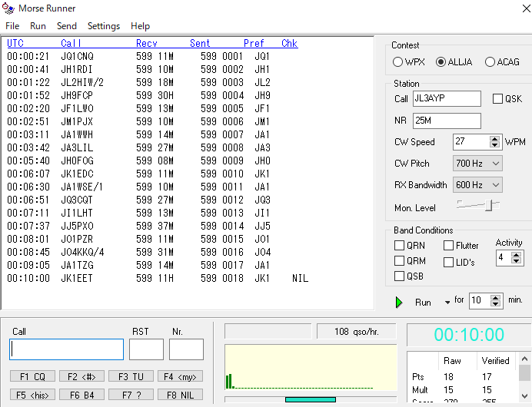The image size is (532, 407).
Task: Click the F8 NIL button
Action: [x=180, y=395]
